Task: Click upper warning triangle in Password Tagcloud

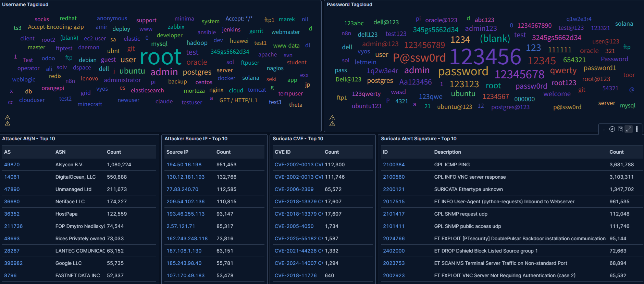Action: click(332, 118)
